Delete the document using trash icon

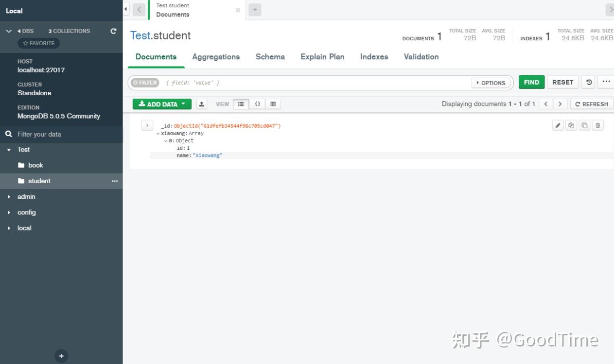pyautogui.click(x=597, y=125)
